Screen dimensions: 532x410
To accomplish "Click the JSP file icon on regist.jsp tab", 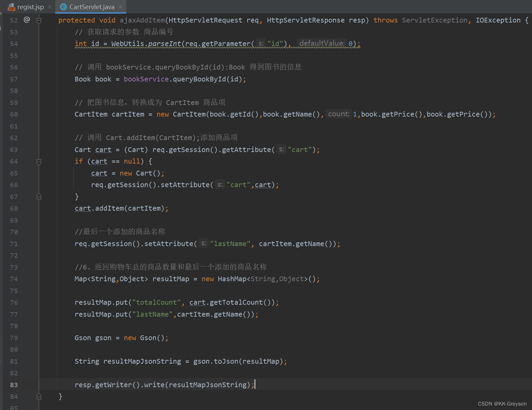I will pyautogui.click(x=11, y=7).
